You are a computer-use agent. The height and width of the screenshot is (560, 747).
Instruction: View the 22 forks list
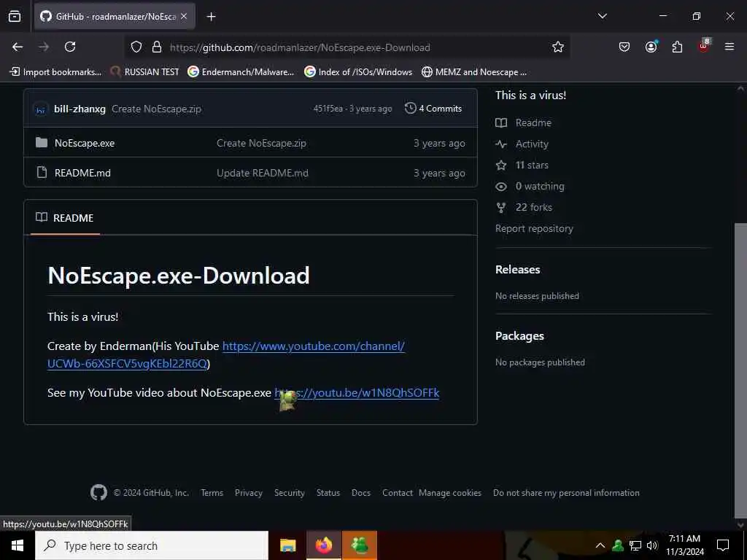click(524, 207)
